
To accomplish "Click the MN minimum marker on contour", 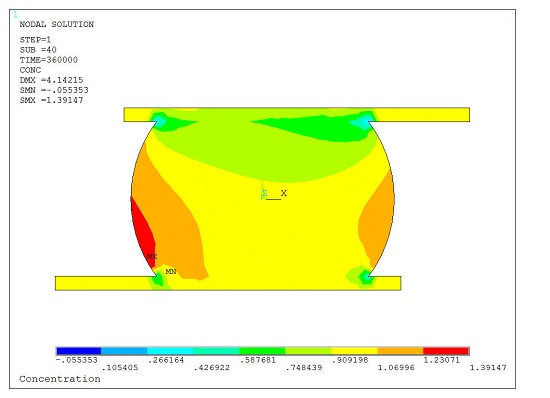I will [x=171, y=271].
